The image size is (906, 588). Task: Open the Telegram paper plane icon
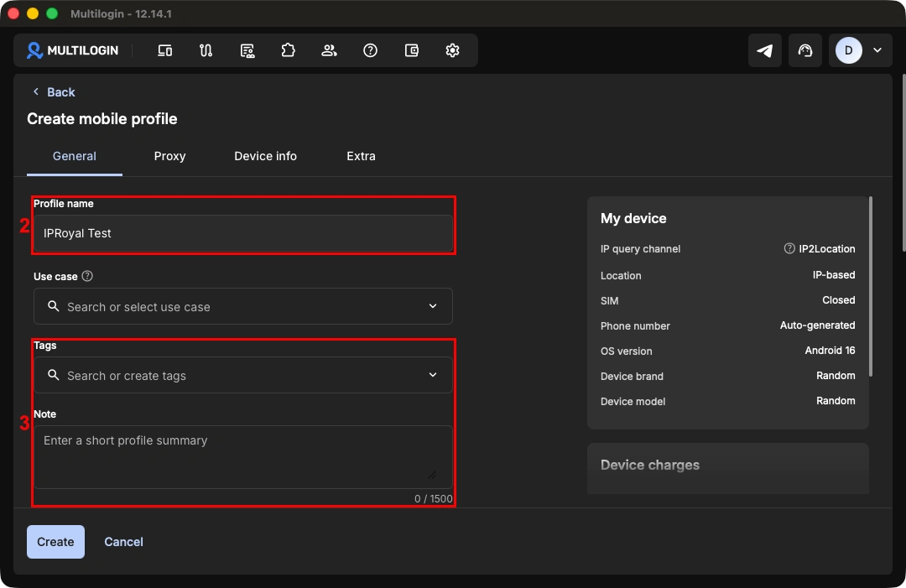pos(765,50)
